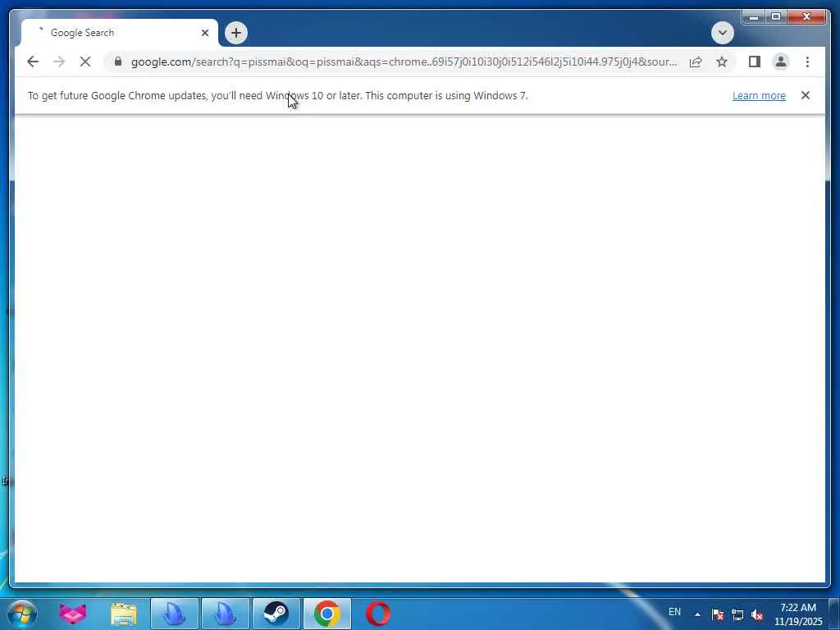This screenshot has width=840, height=630.
Task: Maximize the Chrome window
Action: (776, 16)
